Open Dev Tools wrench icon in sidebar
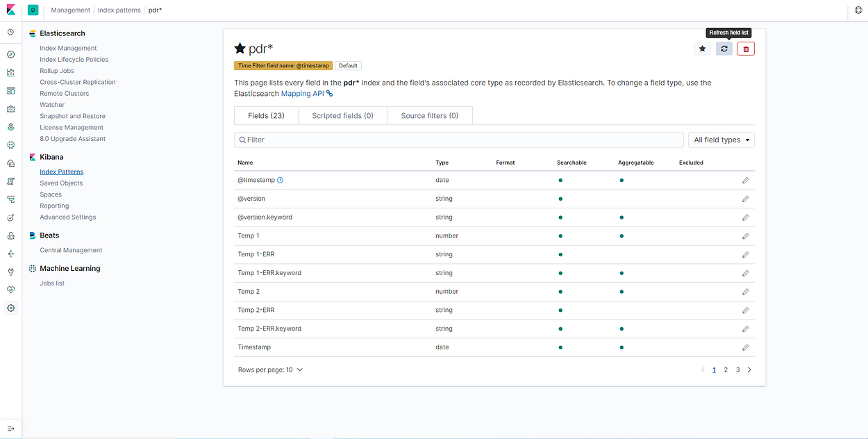The width and height of the screenshot is (868, 439). click(x=10, y=272)
